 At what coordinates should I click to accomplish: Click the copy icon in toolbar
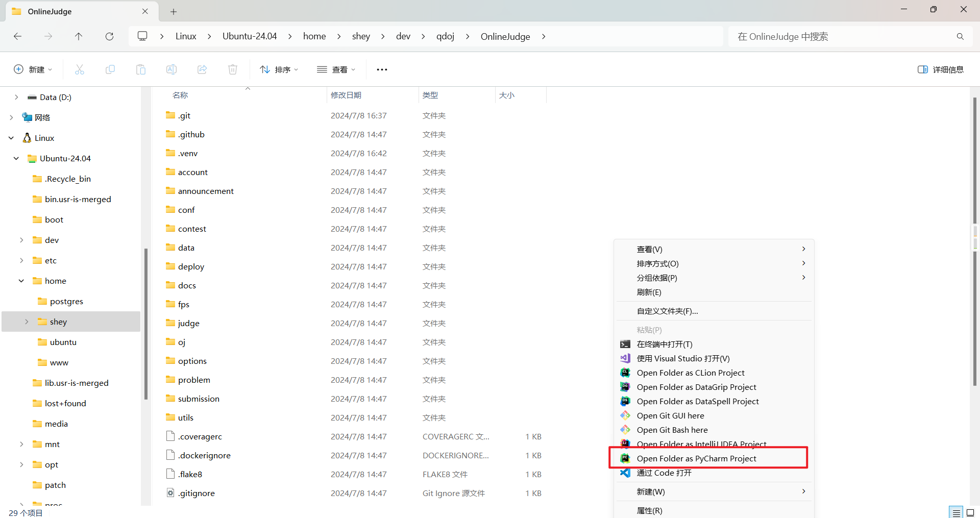tap(110, 69)
